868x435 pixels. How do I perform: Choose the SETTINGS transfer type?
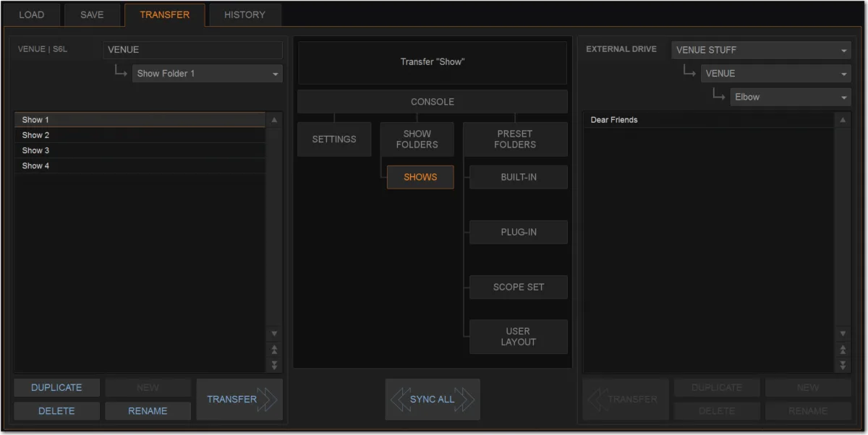pyautogui.click(x=334, y=139)
